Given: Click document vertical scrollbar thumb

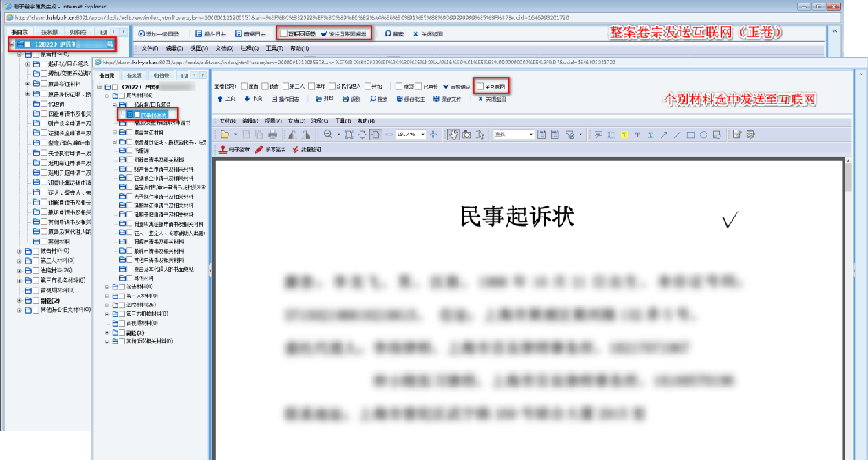Looking at the screenshot, I should tap(848, 177).
